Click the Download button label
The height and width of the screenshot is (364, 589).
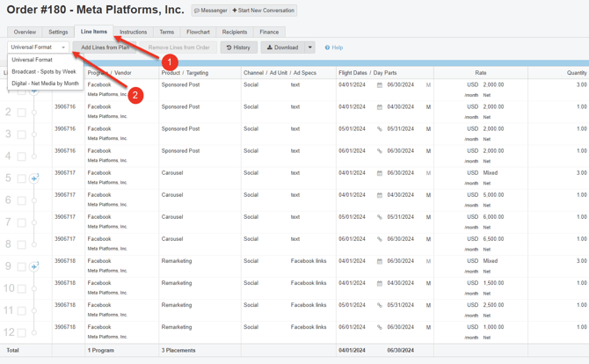tap(287, 47)
